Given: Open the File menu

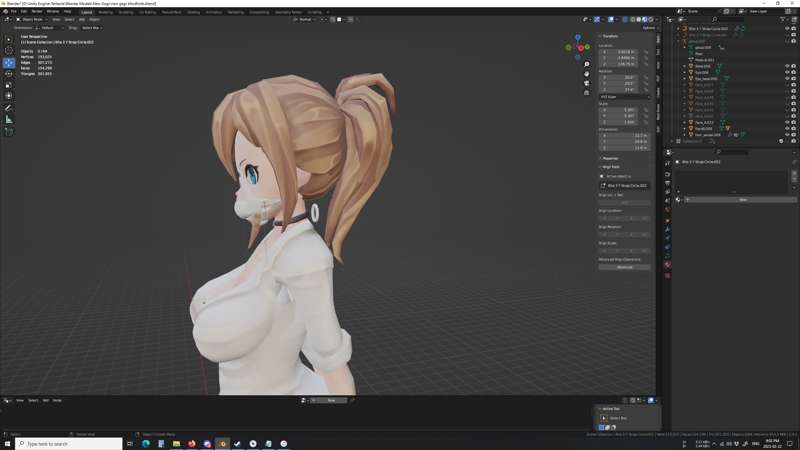Looking at the screenshot, I should (13, 11).
